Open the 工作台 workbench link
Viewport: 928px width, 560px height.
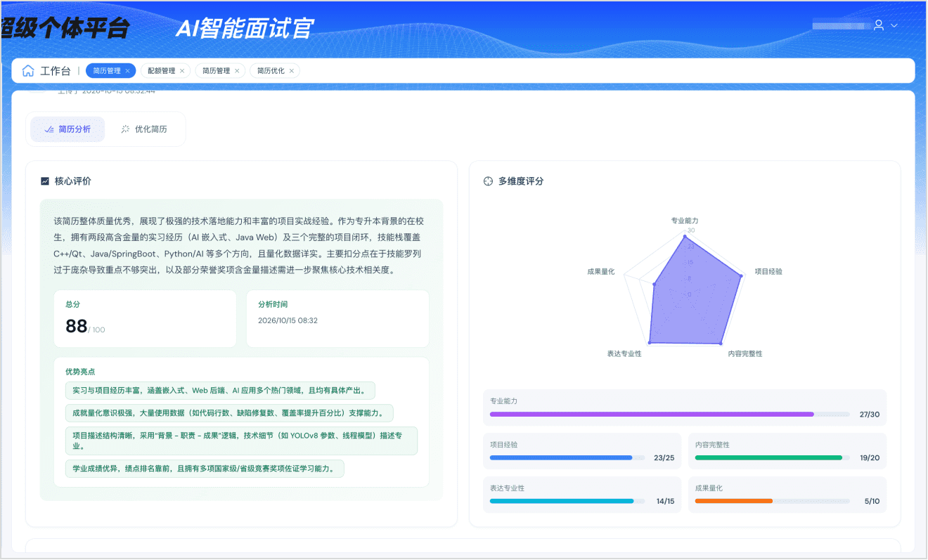56,71
